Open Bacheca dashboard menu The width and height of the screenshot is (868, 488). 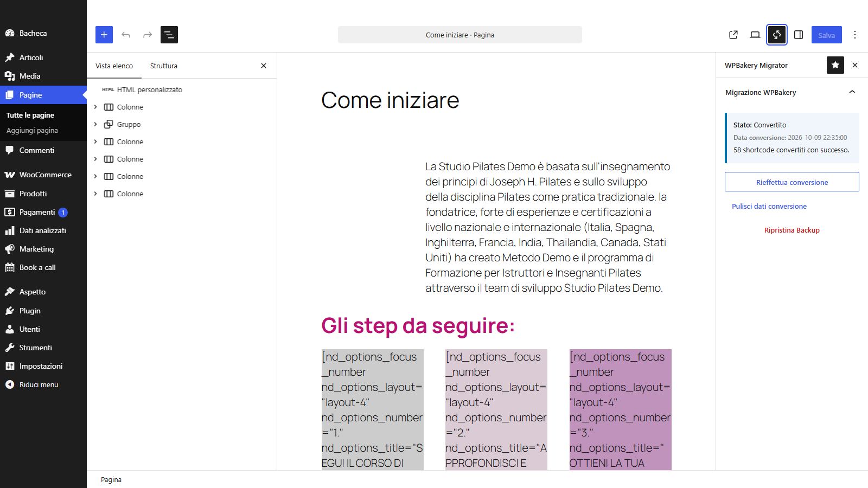pyautogui.click(x=43, y=33)
